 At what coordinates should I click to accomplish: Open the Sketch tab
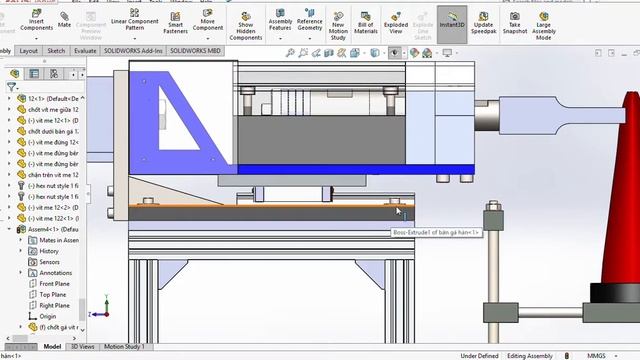pyautogui.click(x=56, y=51)
